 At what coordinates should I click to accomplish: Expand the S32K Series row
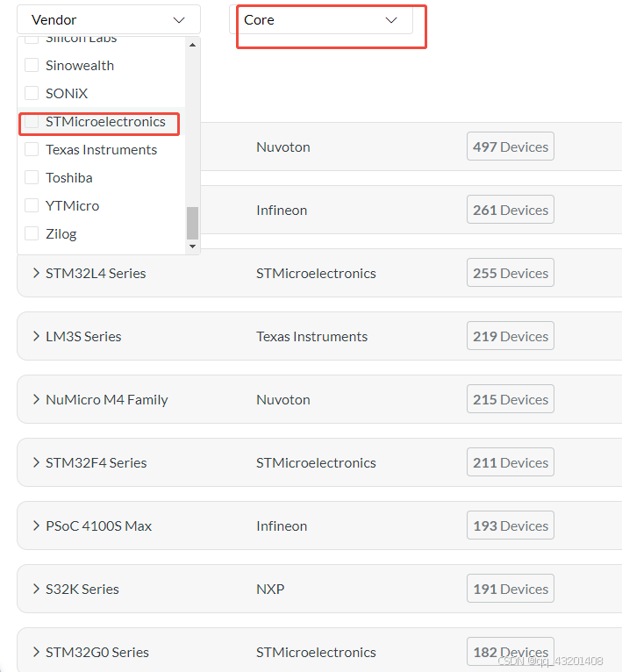(37, 589)
